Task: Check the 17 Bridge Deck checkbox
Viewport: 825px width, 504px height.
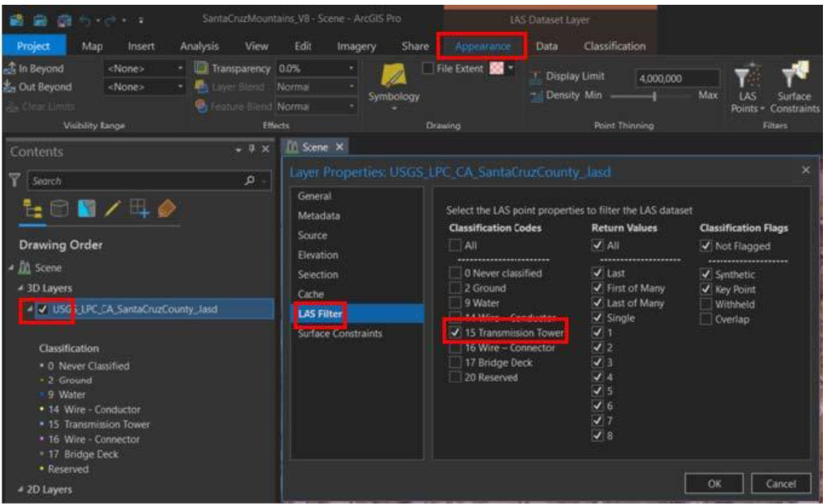Action: 455,362
